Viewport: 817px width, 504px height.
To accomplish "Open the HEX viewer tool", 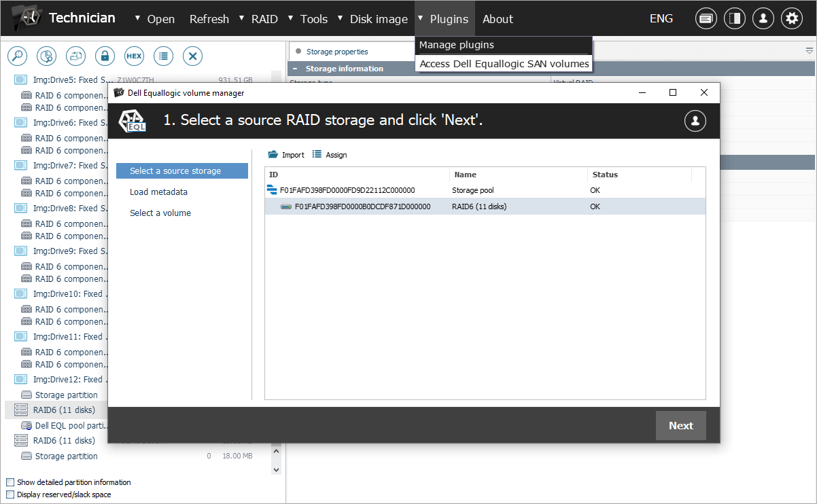I will pos(135,56).
